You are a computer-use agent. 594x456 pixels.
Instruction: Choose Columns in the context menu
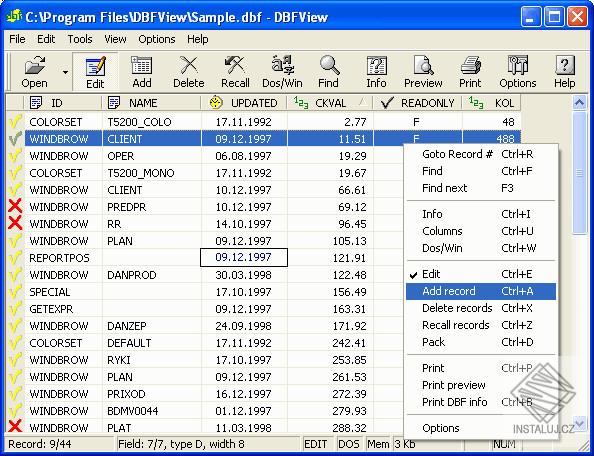[x=481, y=231]
